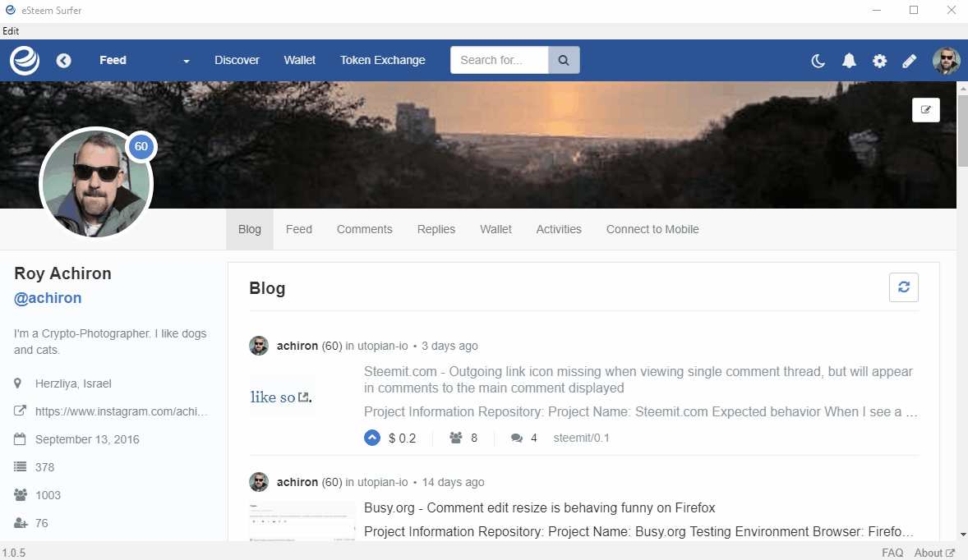Click achiron author on 14 days ago post
This screenshot has height=560, width=968.
[297, 482]
